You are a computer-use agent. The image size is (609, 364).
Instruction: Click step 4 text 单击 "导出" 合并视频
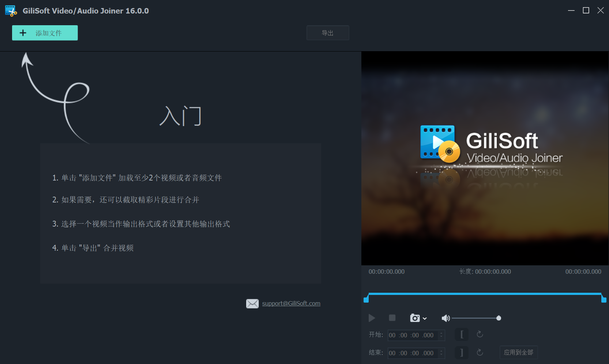click(x=93, y=248)
